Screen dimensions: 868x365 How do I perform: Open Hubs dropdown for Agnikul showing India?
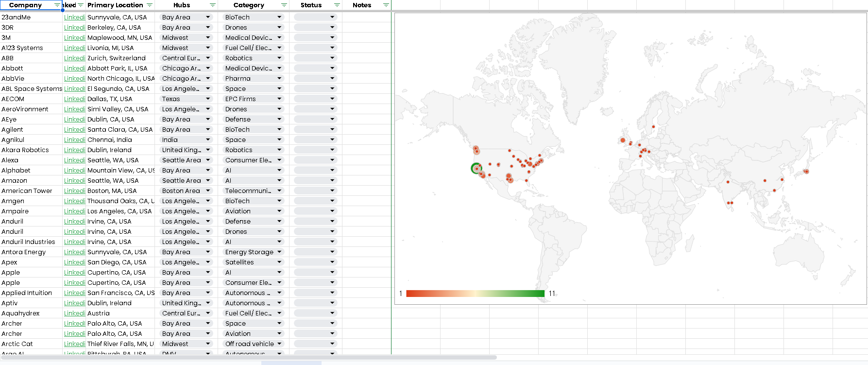click(208, 139)
